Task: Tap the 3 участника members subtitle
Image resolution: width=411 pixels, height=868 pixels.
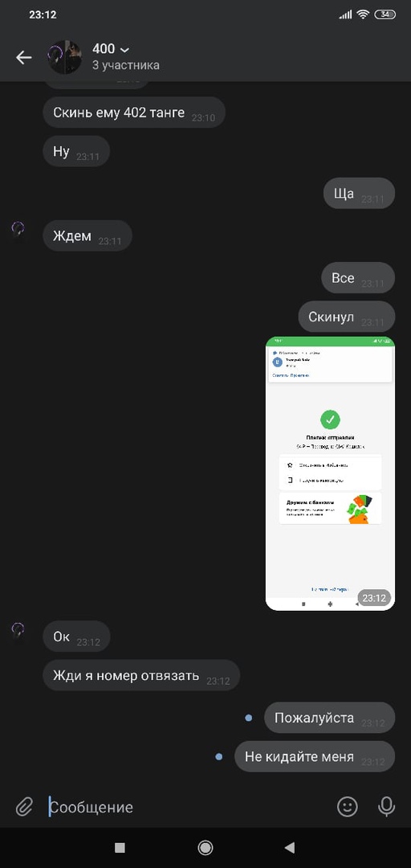Action: (125, 65)
